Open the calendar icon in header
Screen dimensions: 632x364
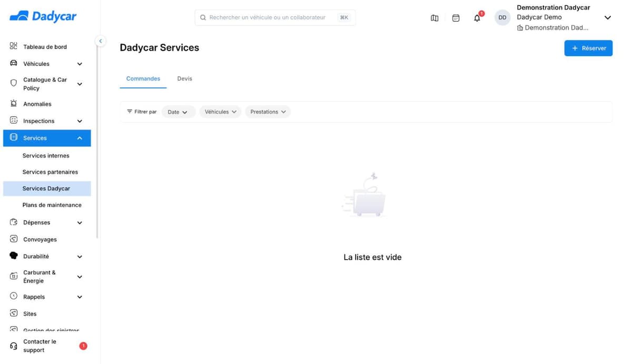(x=456, y=18)
